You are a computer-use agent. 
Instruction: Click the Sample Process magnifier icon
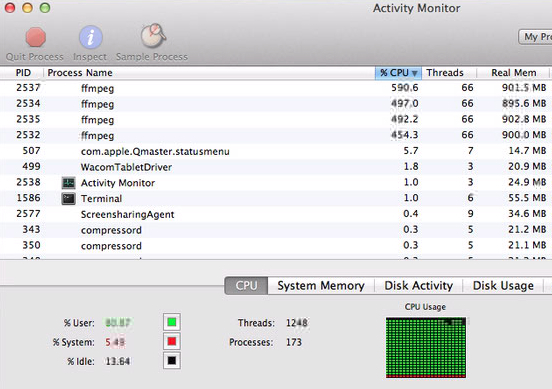(x=153, y=36)
